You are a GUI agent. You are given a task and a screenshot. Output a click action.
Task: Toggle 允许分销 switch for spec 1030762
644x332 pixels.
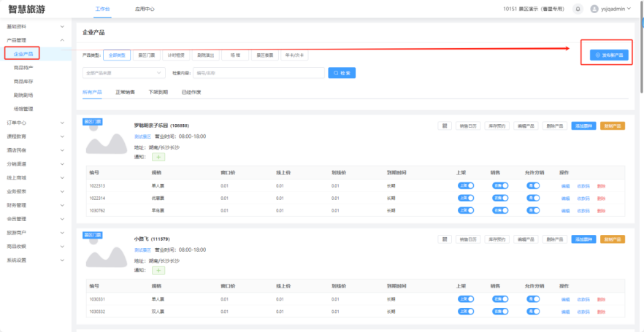point(534,210)
